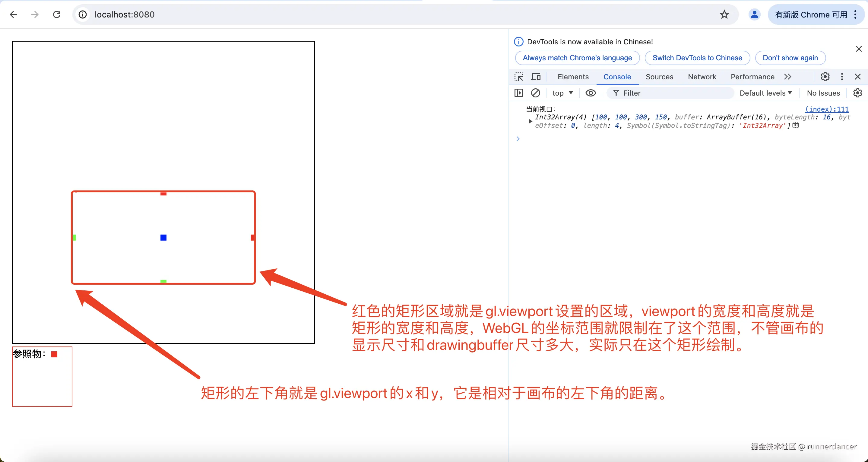Viewport: 868px width, 462px height.
Task: Reload the localhost page
Action: (57, 14)
